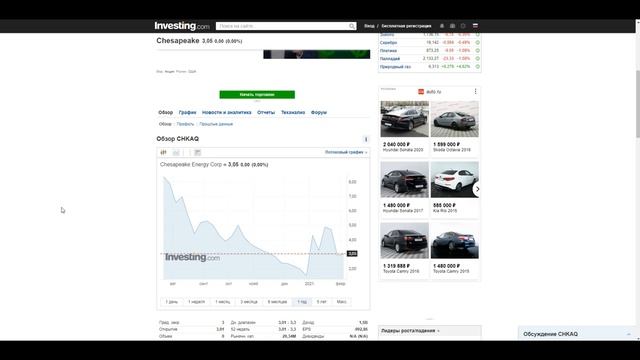
Task: Click the Chesapeake Energy Corp chart title
Action: pos(191,164)
